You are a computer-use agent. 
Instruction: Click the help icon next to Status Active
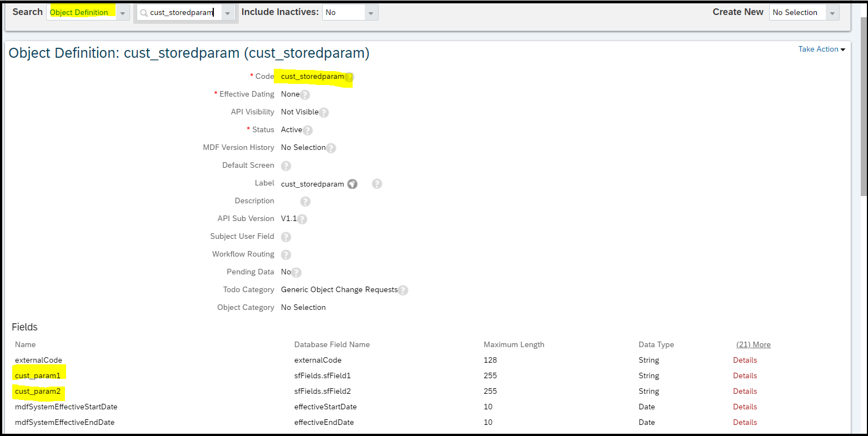(308, 131)
